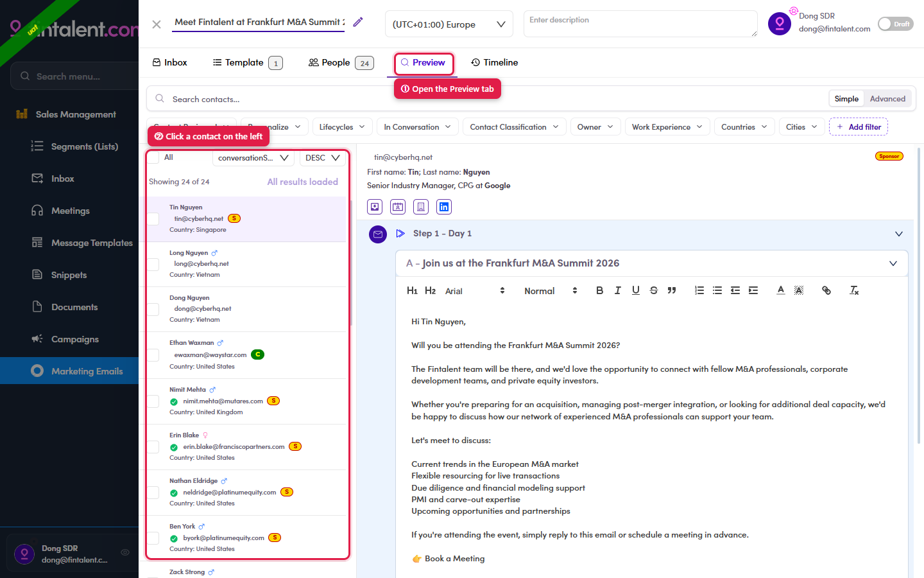Click Dong SDR's avatar in the header
This screenshot has width=924, height=578.
pyautogui.click(x=780, y=24)
